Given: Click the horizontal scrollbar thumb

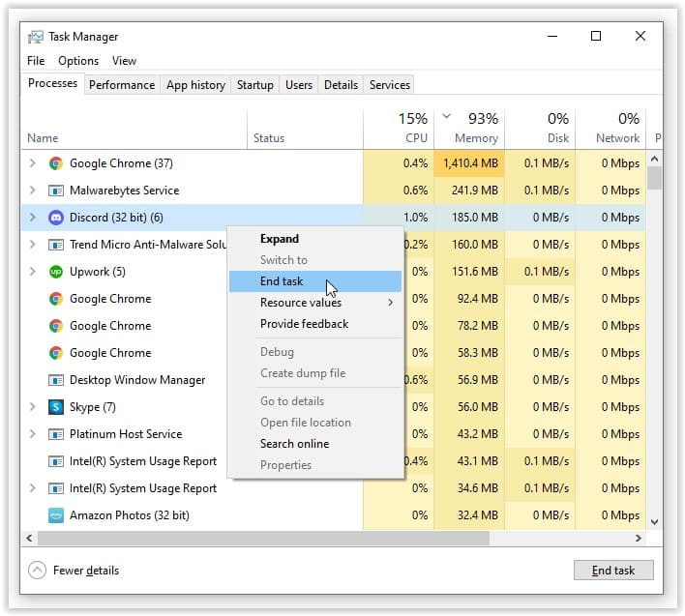Looking at the screenshot, I should coord(263,539).
